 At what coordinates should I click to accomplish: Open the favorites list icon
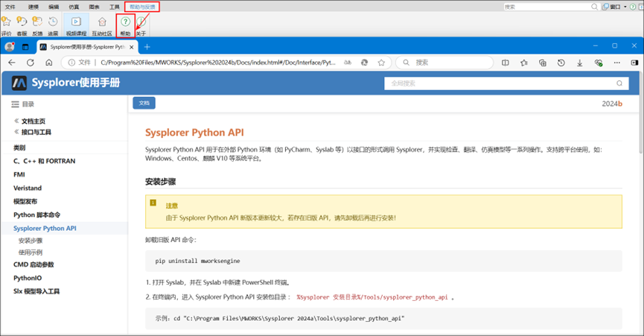coord(524,63)
